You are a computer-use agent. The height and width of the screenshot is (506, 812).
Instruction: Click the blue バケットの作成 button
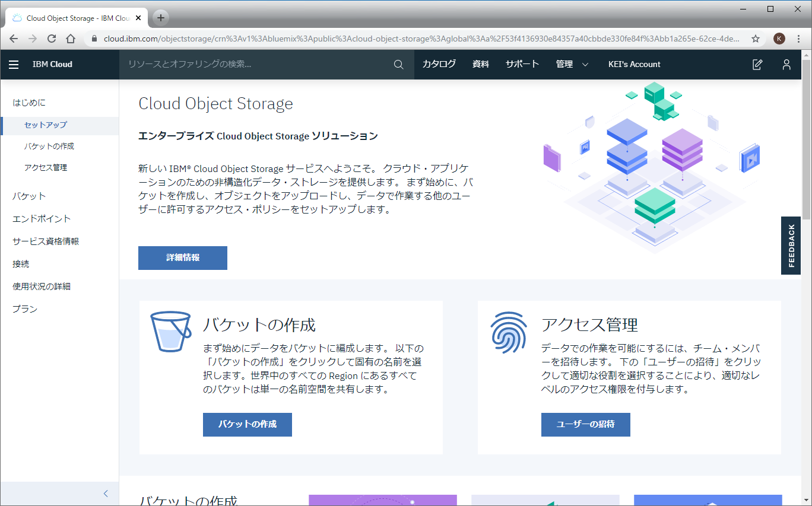point(248,425)
